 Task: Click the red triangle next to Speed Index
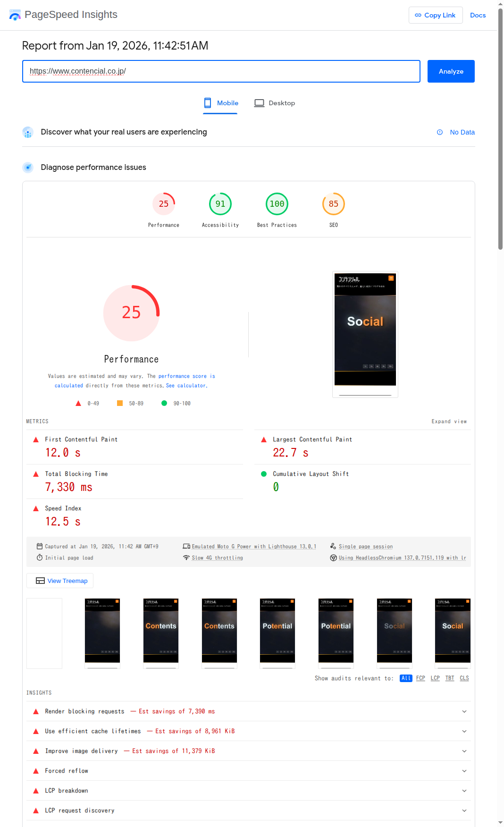pos(36,508)
